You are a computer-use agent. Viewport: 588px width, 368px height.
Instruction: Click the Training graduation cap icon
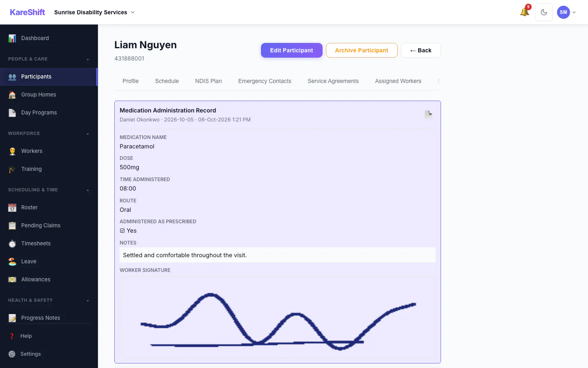pyautogui.click(x=12, y=169)
